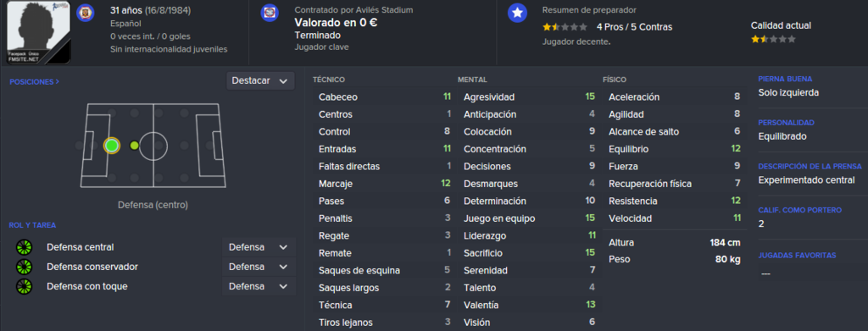Expand the POSICIONES section link

34,82
